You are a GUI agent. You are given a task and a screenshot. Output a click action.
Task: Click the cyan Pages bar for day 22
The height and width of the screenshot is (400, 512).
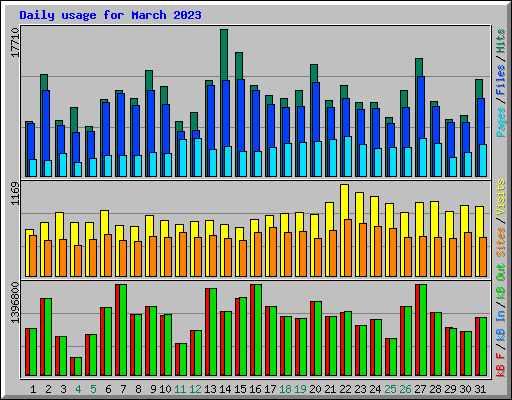(348, 156)
